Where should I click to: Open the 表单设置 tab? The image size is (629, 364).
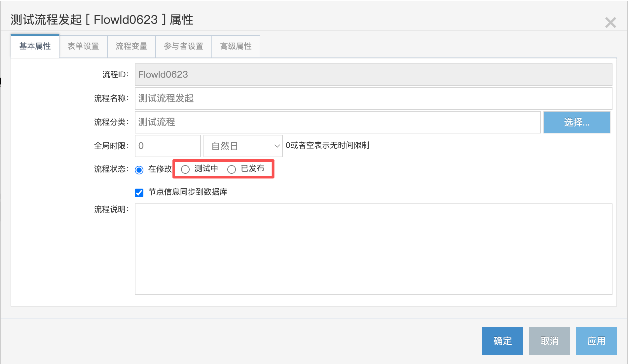point(83,46)
